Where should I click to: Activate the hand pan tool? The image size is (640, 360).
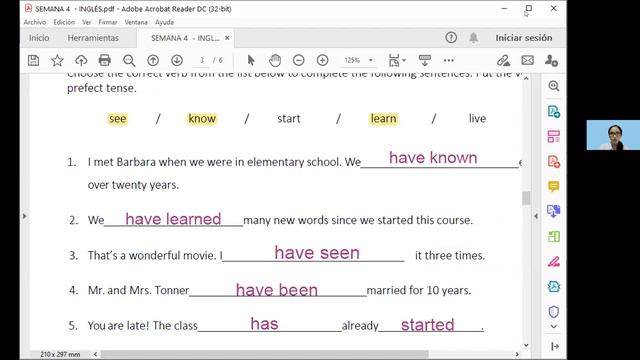pos(275,60)
